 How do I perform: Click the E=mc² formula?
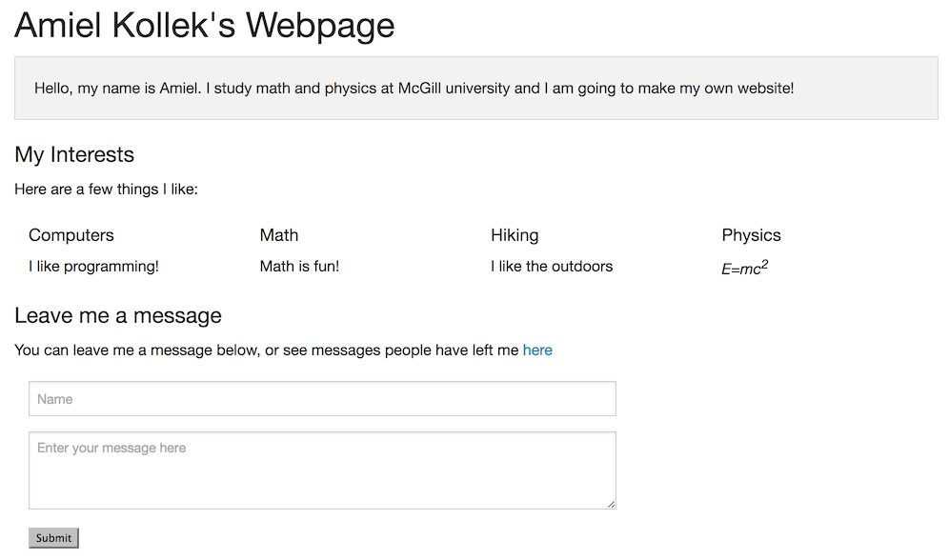(x=744, y=269)
